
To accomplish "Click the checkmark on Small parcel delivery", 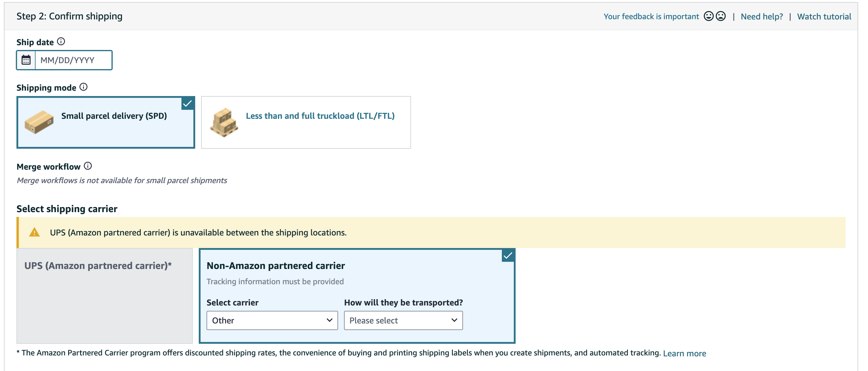I will coord(188,104).
